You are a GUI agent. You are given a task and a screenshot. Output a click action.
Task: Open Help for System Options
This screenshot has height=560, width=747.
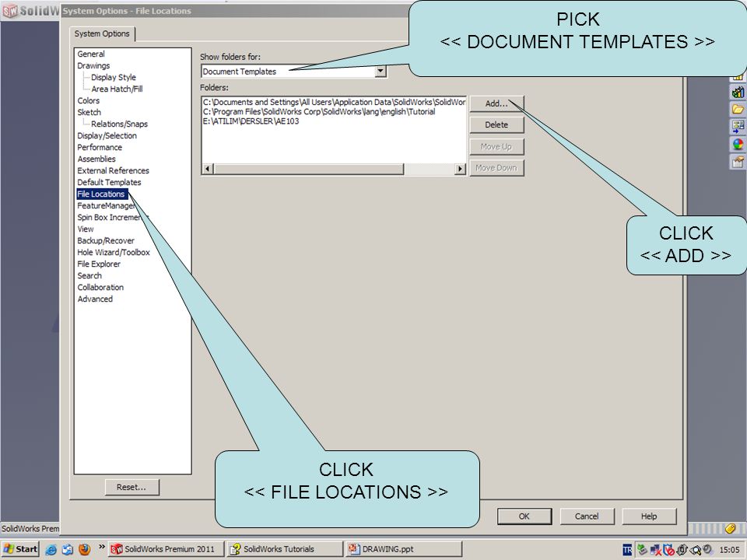pyautogui.click(x=649, y=516)
